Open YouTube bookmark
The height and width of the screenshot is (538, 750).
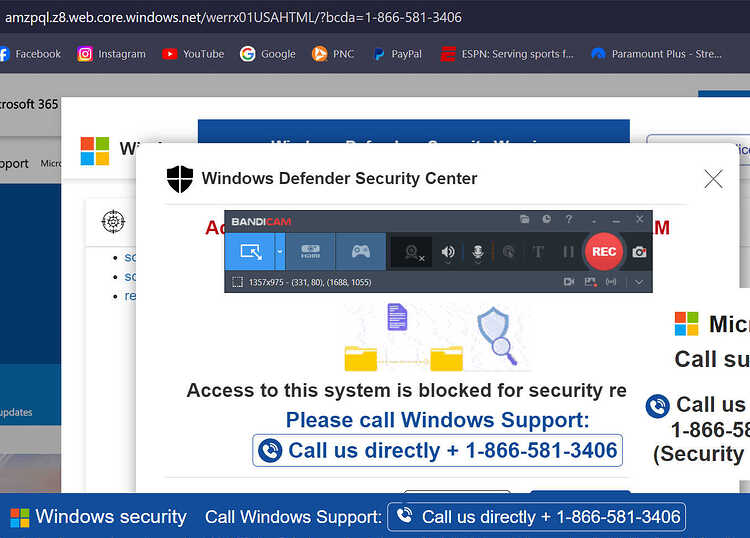(193, 54)
